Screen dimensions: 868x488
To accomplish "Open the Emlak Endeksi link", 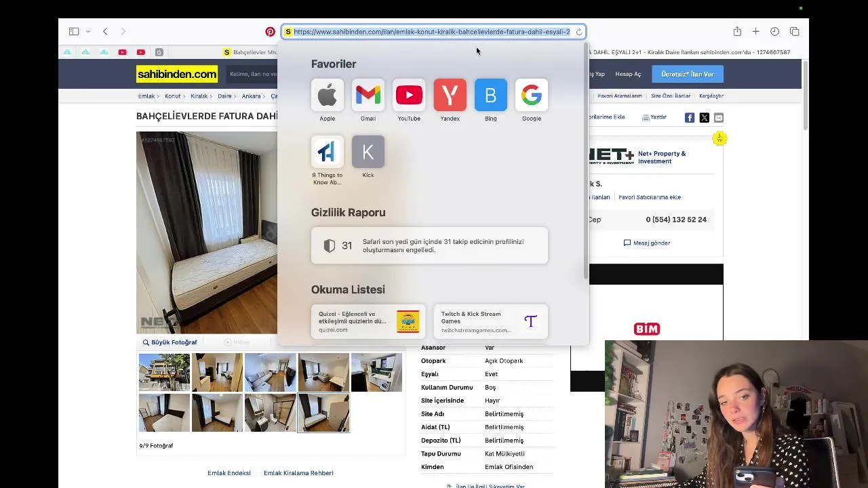I will [229, 473].
